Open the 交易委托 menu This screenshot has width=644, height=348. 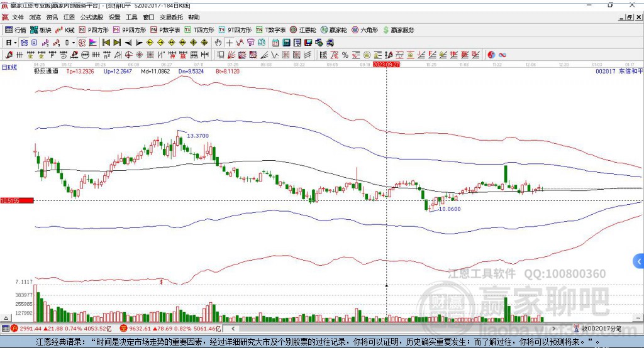(171, 17)
